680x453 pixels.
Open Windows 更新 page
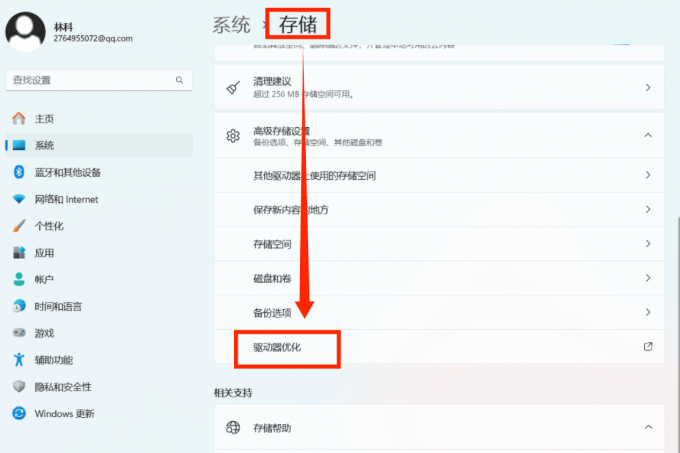coord(99,413)
